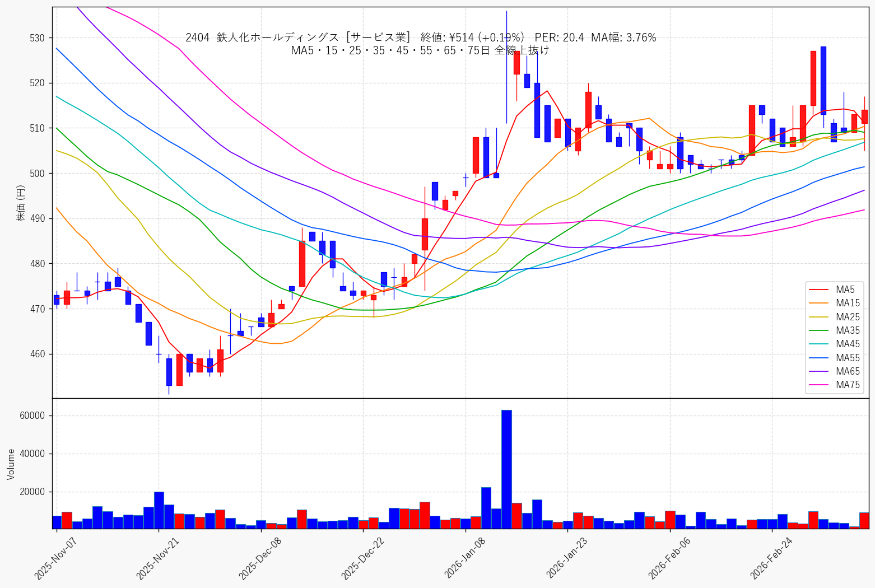
Task: Click the 470 price axis label
Action: (x=38, y=309)
